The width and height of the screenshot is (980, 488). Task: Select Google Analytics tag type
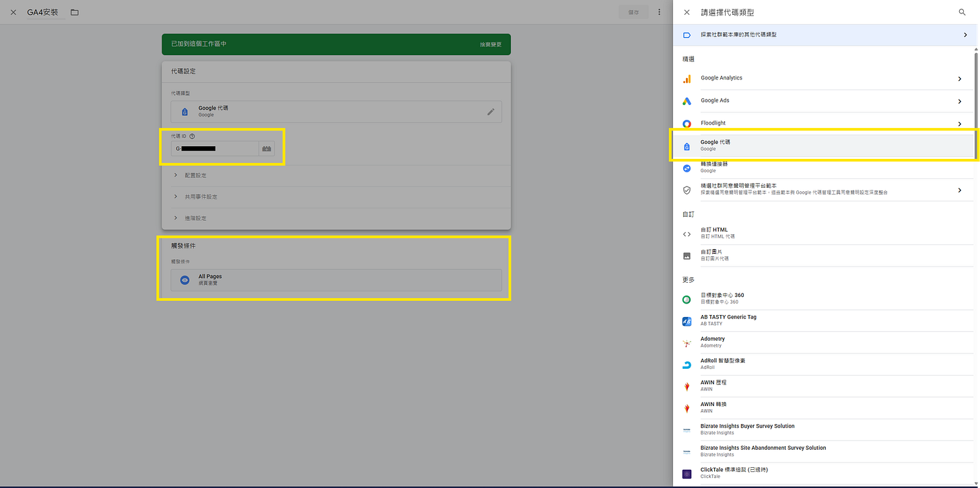point(823,79)
